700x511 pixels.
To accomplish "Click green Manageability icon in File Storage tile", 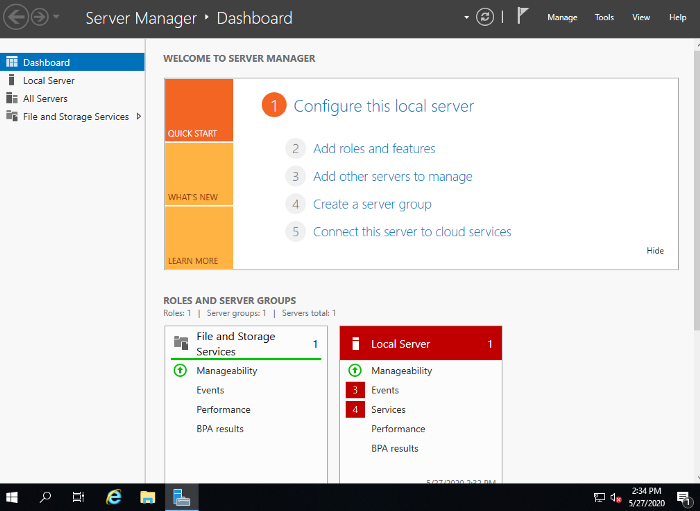I will point(180,370).
